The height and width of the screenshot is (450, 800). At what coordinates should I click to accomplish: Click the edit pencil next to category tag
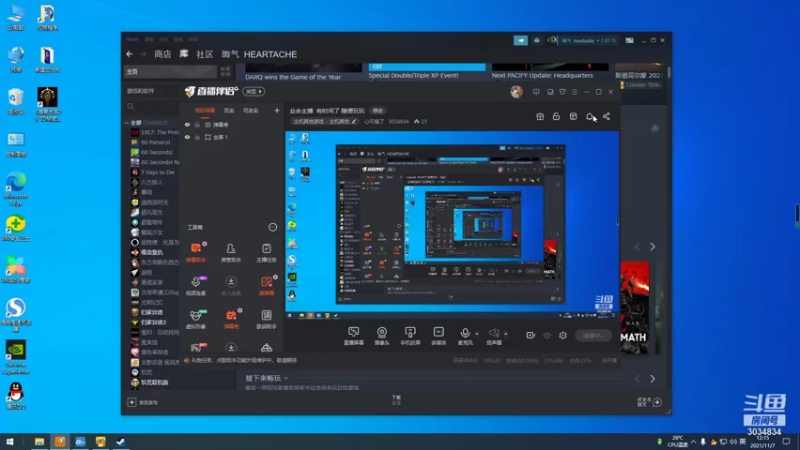(x=354, y=121)
